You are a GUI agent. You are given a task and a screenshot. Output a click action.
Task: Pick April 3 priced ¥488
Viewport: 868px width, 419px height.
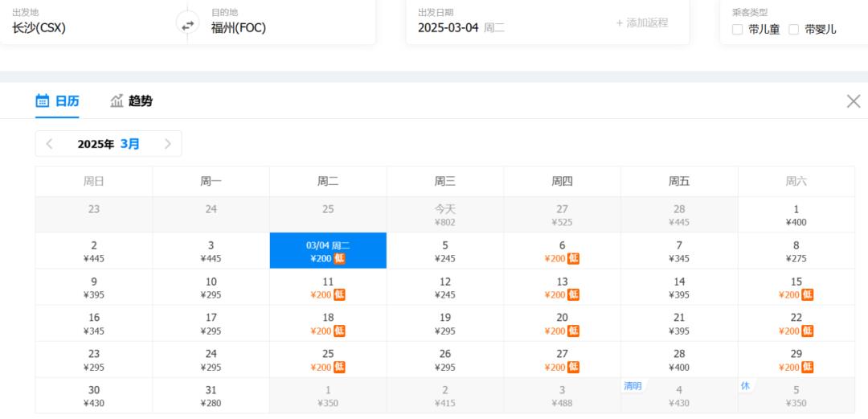pos(563,396)
